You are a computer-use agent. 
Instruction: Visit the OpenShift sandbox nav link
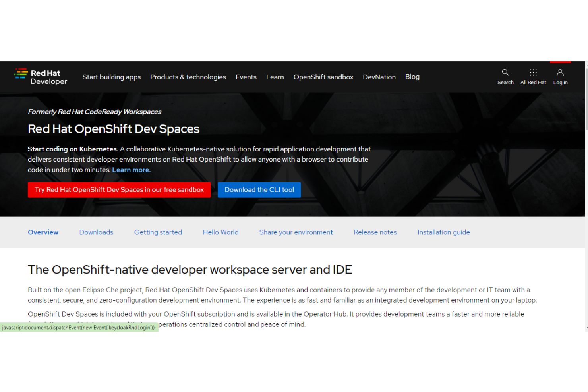click(323, 77)
